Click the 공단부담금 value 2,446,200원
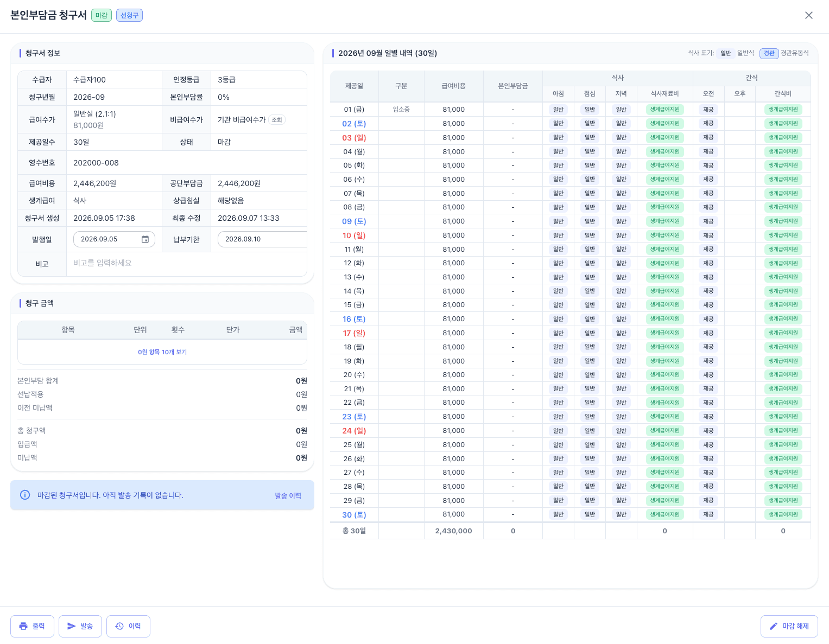This screenshot has width=829, height=644. [x=239, y=183]
